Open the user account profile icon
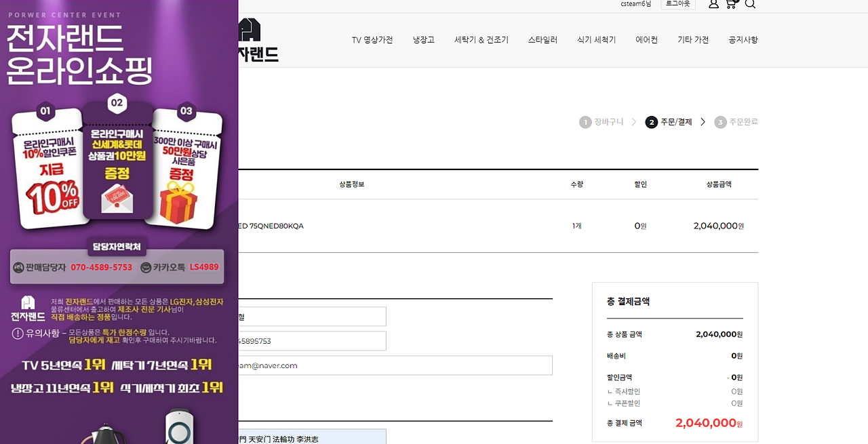 (713, 4)
